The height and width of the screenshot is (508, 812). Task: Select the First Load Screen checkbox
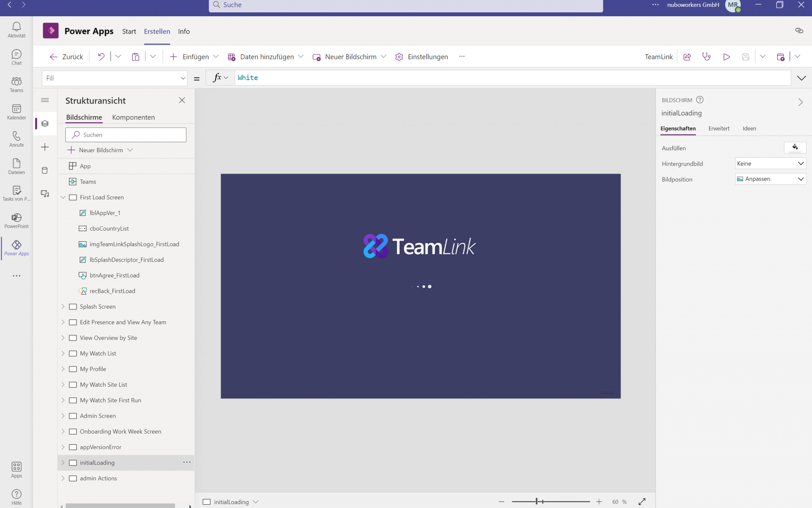[x=73, y=197]
